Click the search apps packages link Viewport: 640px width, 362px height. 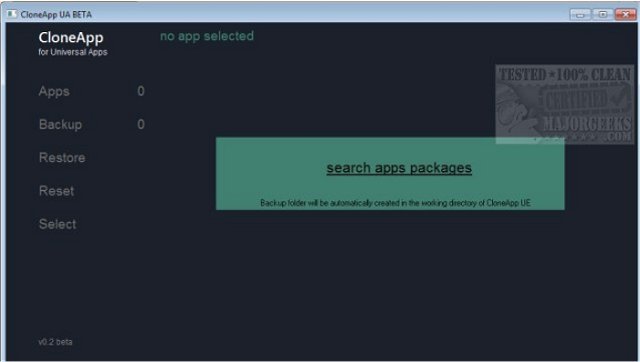coord(399,168)
